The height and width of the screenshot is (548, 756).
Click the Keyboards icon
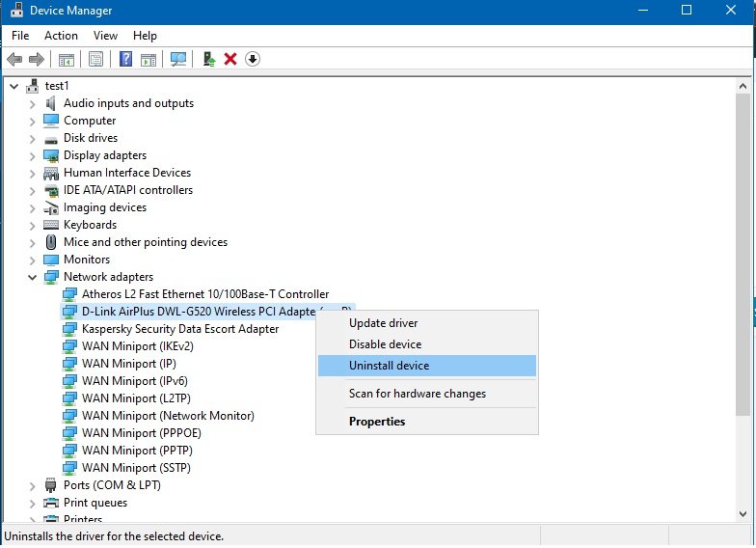pos(50,225)
